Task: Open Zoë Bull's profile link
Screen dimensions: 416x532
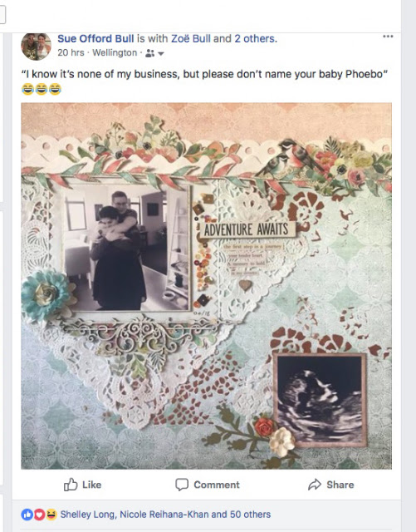Action: pos(190,39)
